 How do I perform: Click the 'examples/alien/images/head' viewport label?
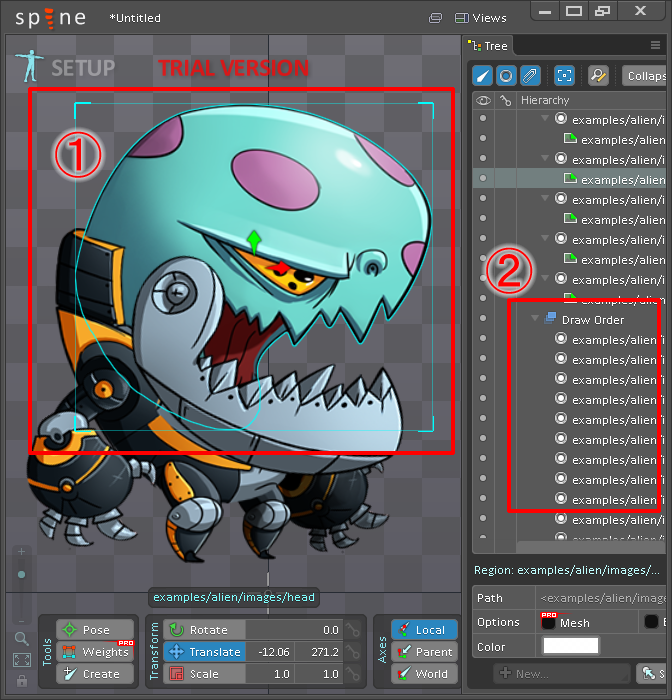point(234,597)
